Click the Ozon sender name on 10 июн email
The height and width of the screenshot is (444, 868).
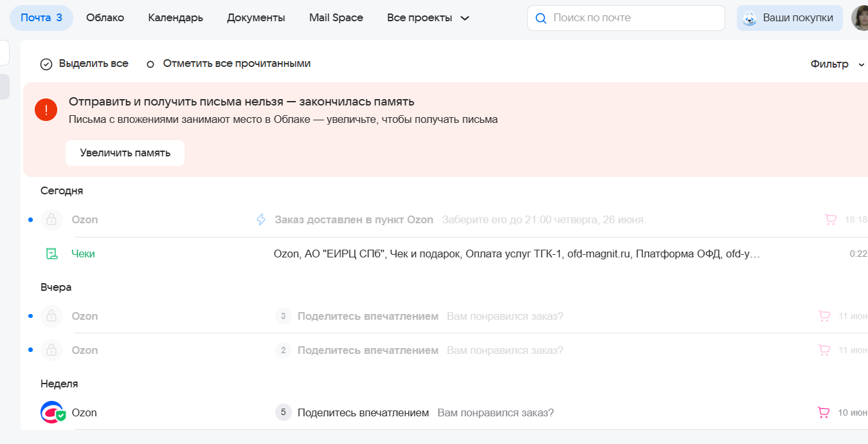click(84, 412)
